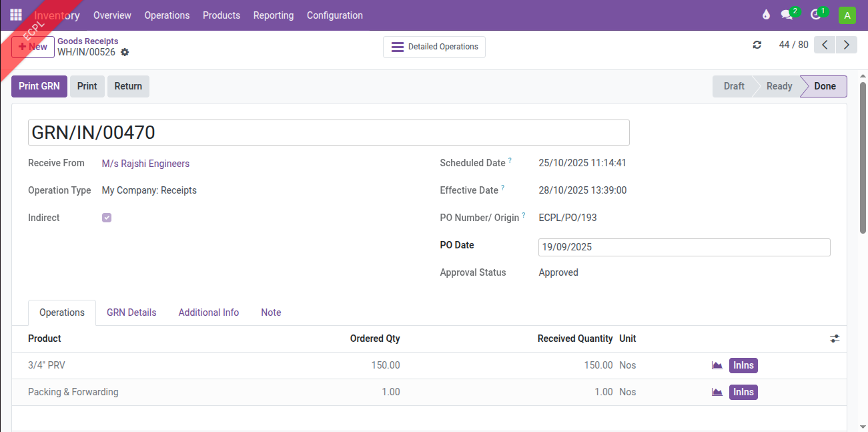Switch to the Additional Info tab

tap(208, 312)
